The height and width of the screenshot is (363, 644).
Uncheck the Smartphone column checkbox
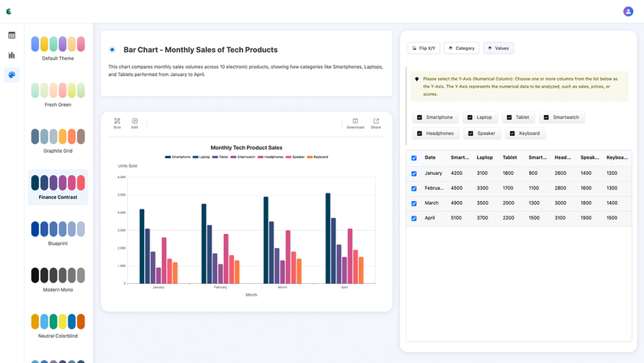point(419,117)
